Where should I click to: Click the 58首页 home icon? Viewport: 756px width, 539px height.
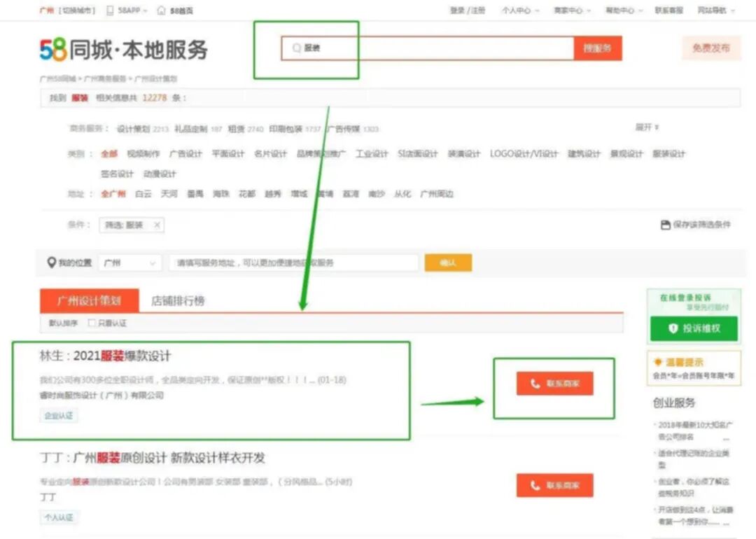click(x=162, y=10)
